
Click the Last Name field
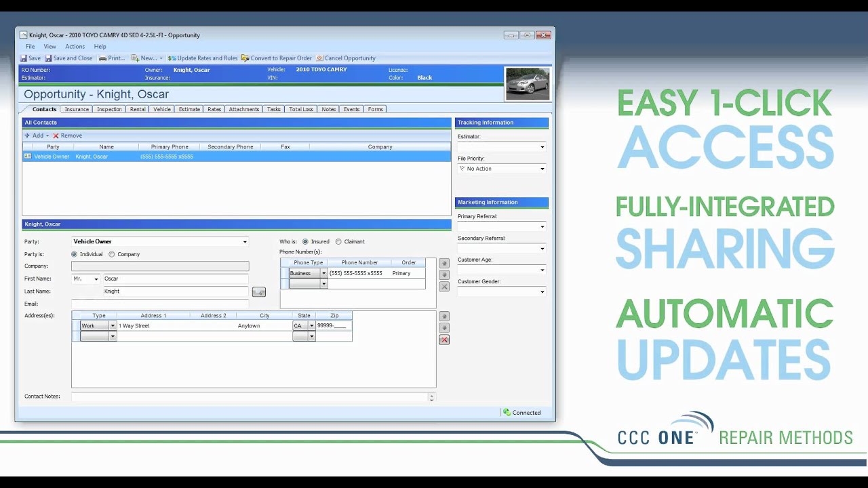point(175,291)
